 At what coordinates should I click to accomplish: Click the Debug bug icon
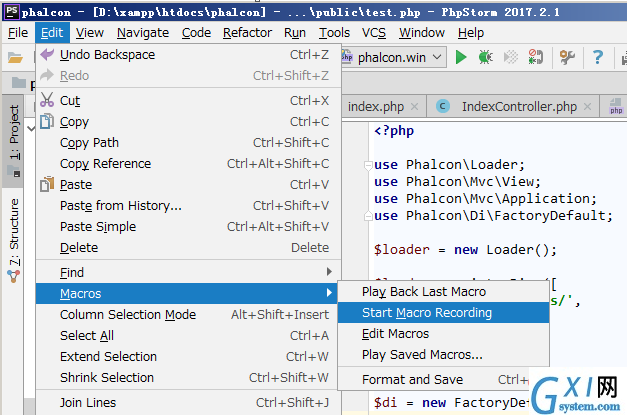pos(485,57)
